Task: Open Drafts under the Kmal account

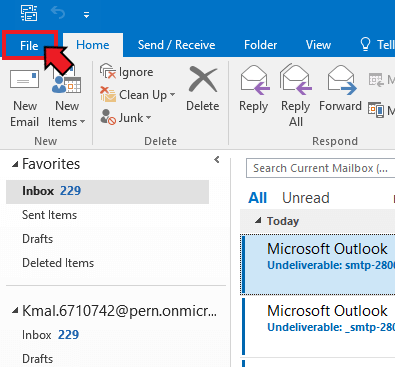Action: tap(37, 359)
